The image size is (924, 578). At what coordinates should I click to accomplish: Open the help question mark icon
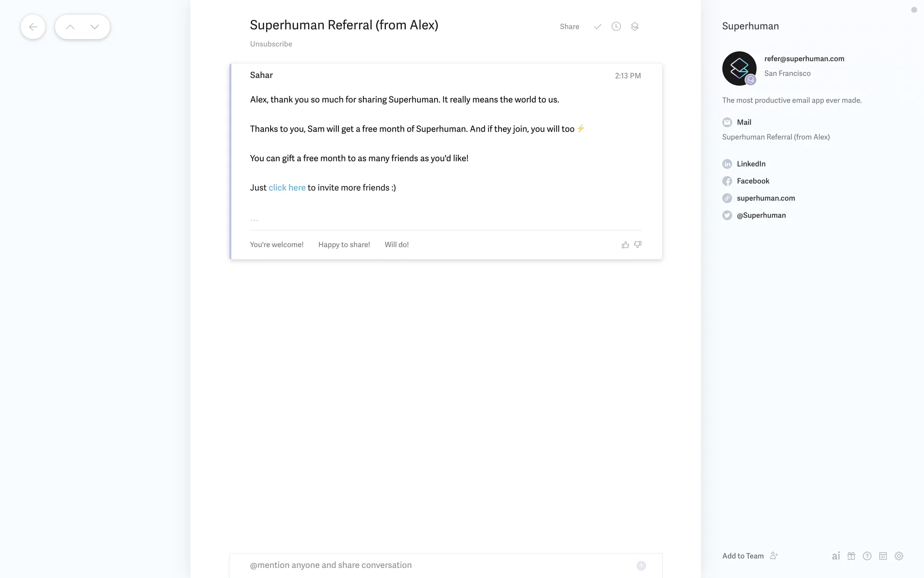click(x=867, y=556)
